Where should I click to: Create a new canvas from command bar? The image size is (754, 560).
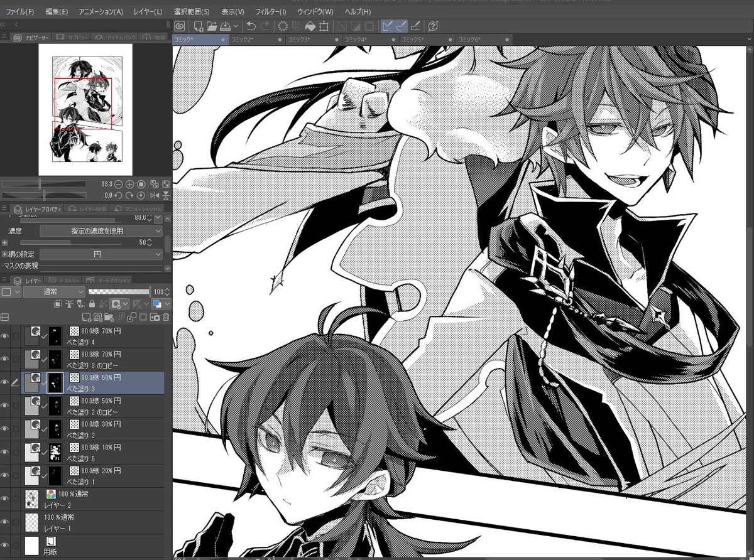click(x=199, y=26)
